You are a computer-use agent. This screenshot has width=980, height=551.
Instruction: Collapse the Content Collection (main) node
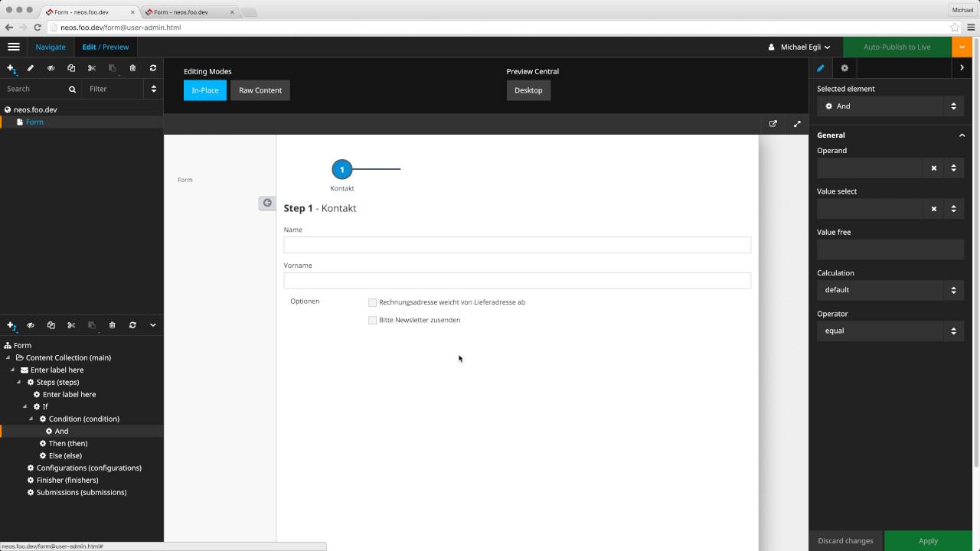[8, 357]
